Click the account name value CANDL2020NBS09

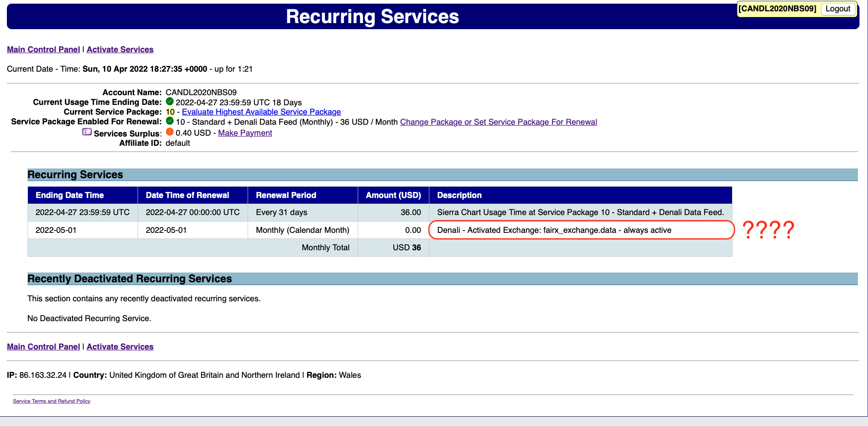tap(201, 92)
